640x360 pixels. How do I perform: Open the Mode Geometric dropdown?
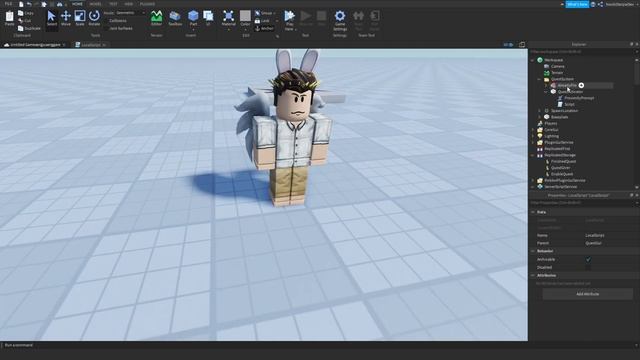coord(130,13)
